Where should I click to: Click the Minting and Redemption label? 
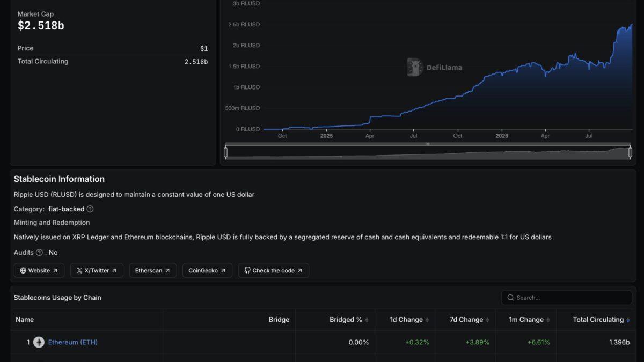tap(52, 223)
